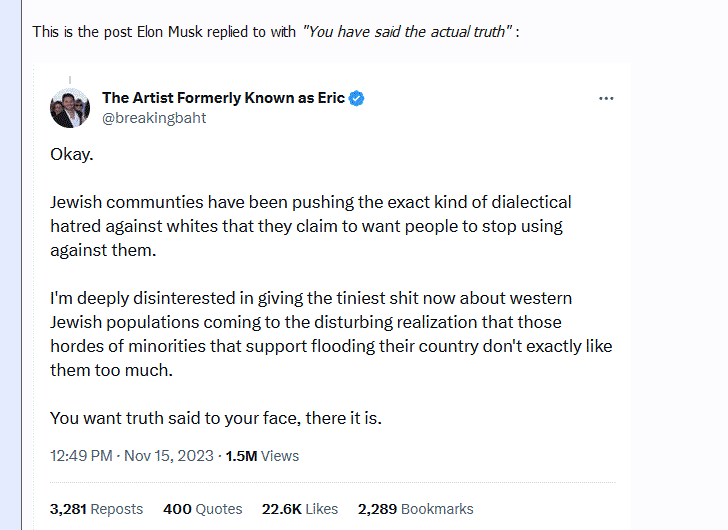728x530 pixels.
Task: Open the 400 Quotes list
Action: point(203,509)
